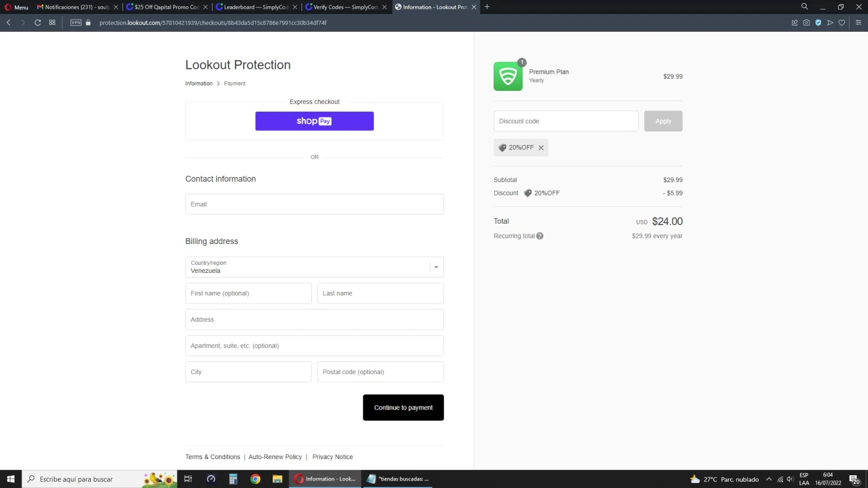This screenshot has width=868, height=488.
Task: Click the address bar URL
Action: tap(212, 23)
